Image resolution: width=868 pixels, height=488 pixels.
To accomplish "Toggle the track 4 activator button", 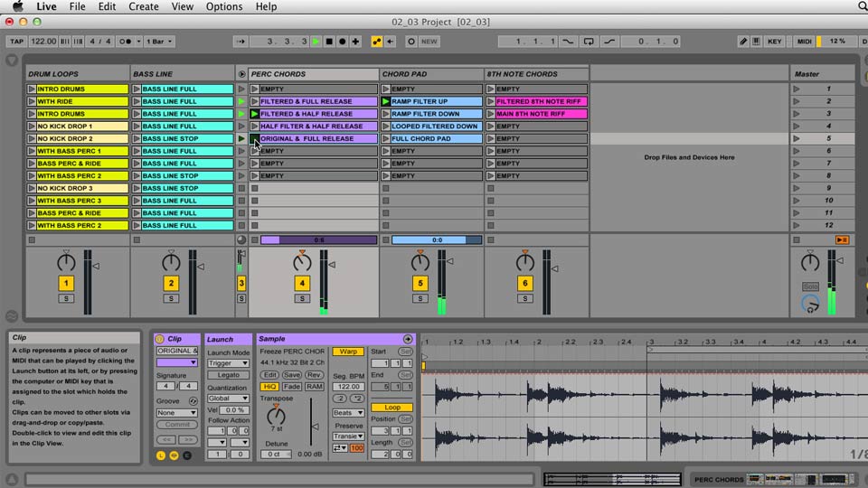I will click(x=302, y=283).
